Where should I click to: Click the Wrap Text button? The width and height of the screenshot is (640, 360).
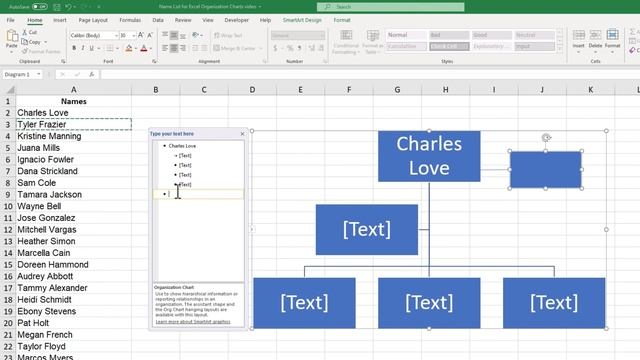pyautogui.click(x=228, y=36)
